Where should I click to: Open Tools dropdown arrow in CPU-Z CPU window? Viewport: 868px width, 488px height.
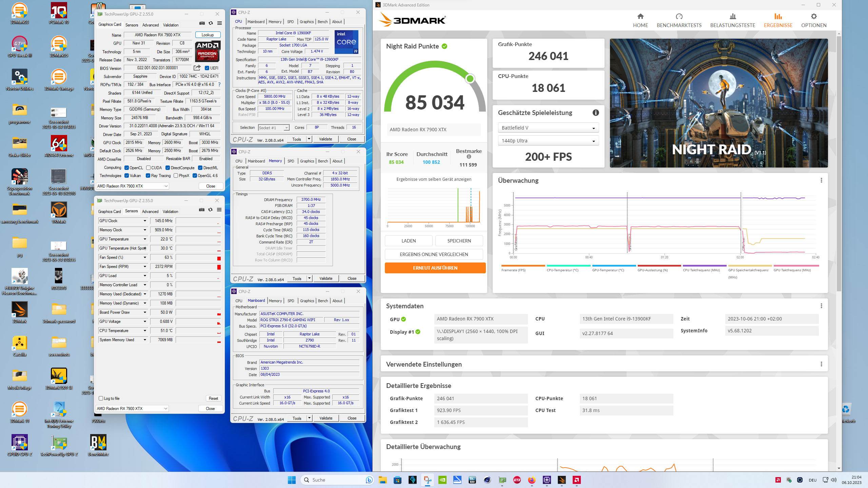point(309,139)
